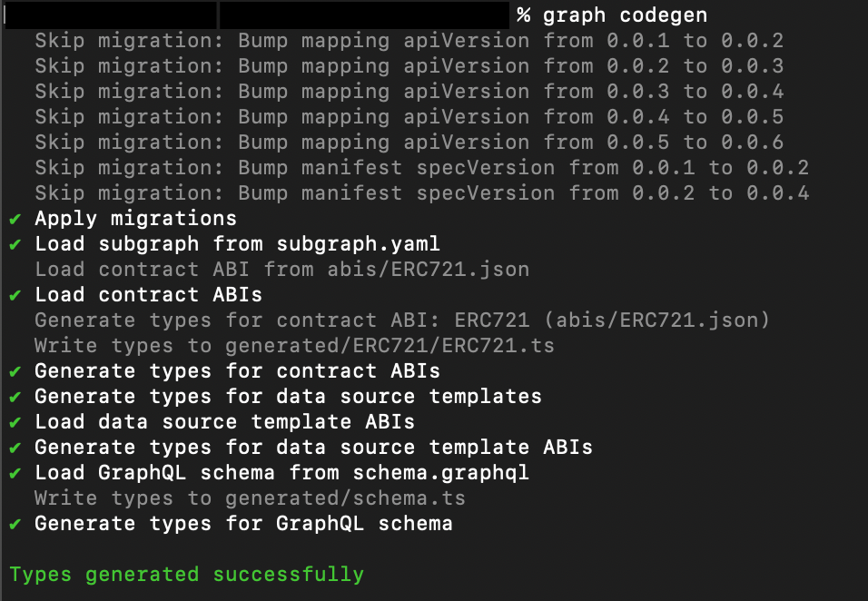Click the checkmark beside Load GraphQL schema
The width and height of the screenshot is (868, 601).
(x=15, y=473)
